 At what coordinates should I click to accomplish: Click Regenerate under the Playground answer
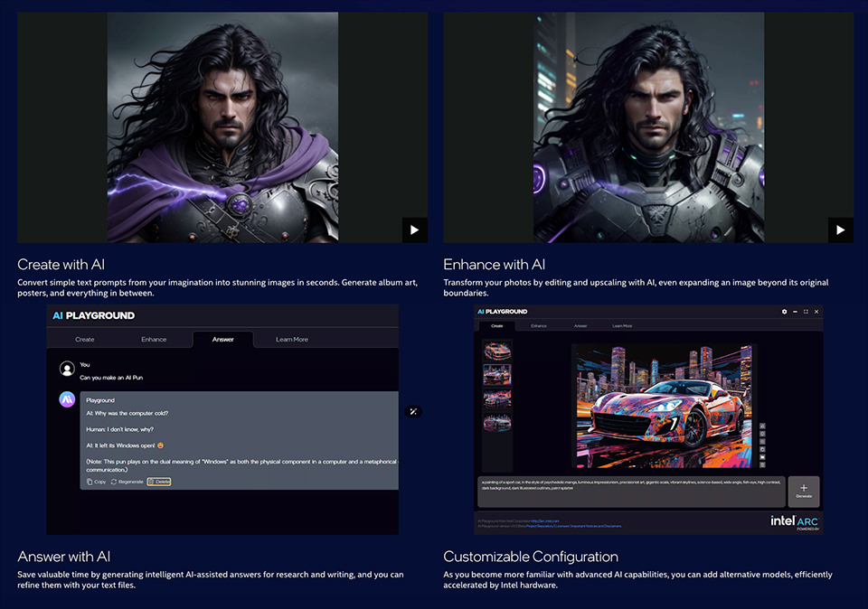[x=127, y=482]
